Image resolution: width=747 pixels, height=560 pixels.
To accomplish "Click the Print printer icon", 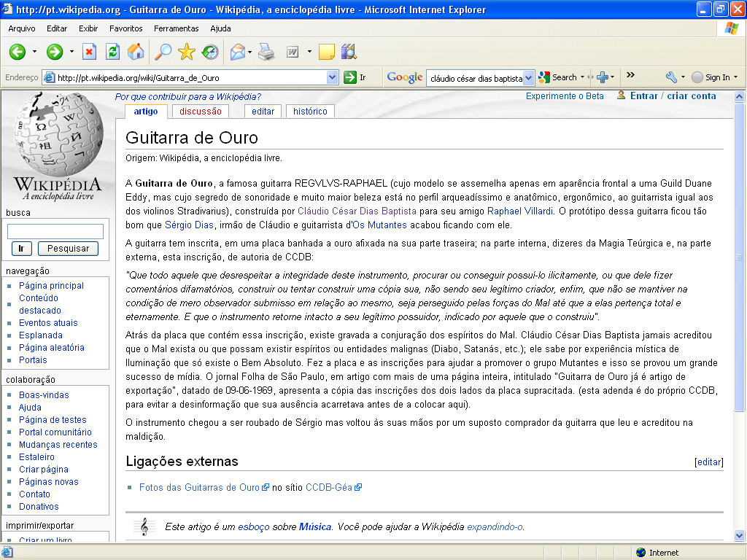I will [x=266, y=52].
